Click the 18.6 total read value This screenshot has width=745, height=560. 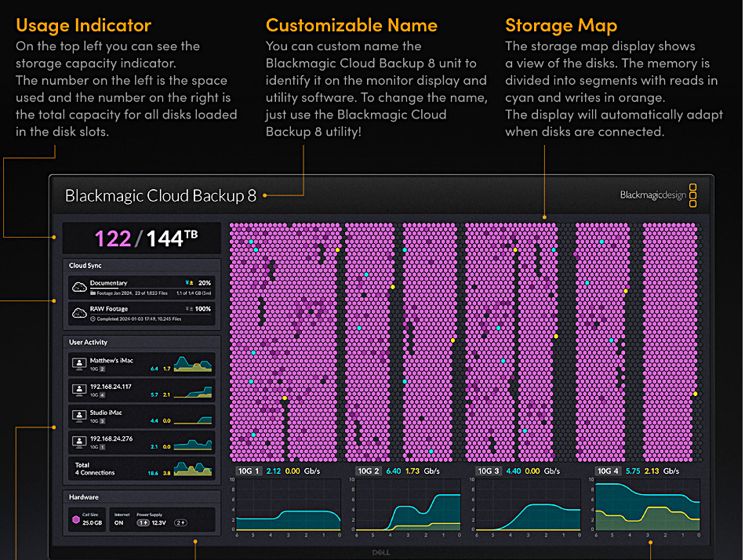pyautogui.click(x=153, y=474)
